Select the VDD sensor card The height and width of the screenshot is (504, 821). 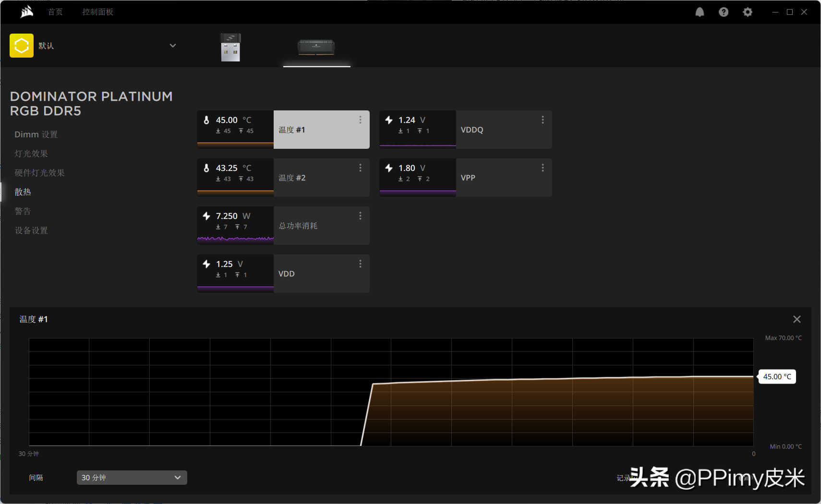[x=283, y=274]
